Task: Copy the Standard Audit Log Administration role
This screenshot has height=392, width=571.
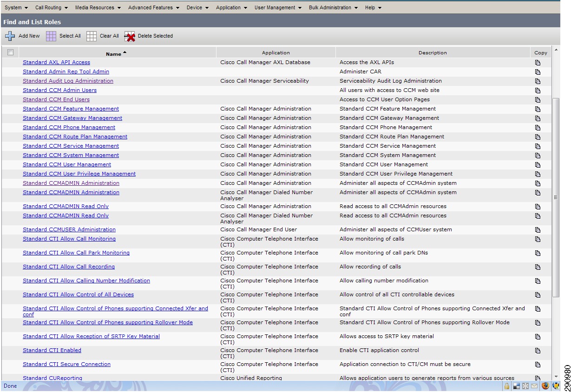Action: tap(538, 81)
